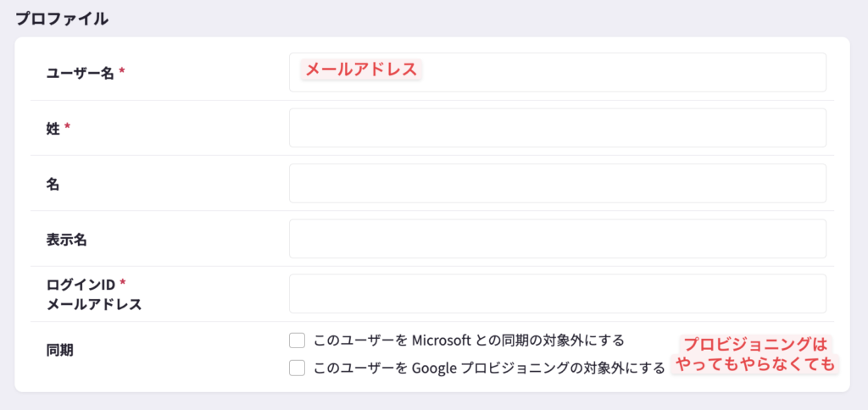Screen dimensions: 868x410
Task: Click the 姓 field label
Action: coord(53,128)
